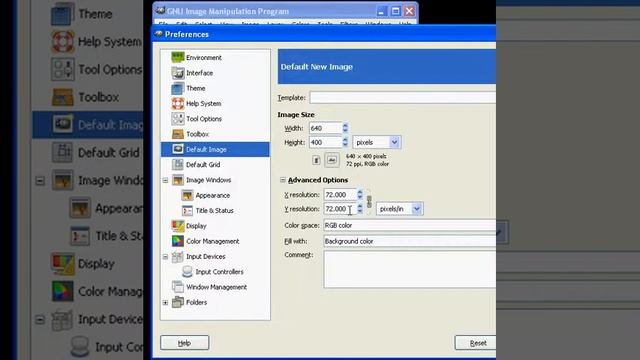Screen dimensions: 640x360
Task: Set portrait orientation button
Action: (x=316, y=160)
